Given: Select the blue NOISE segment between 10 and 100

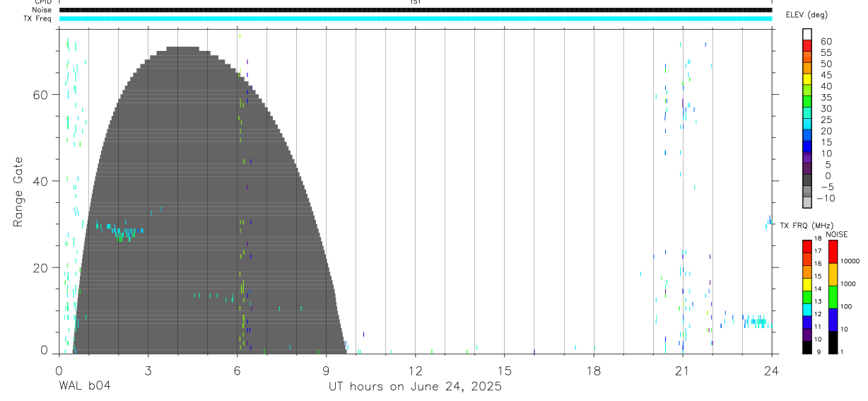Looking at the screenshot, I should pos(833,319).
